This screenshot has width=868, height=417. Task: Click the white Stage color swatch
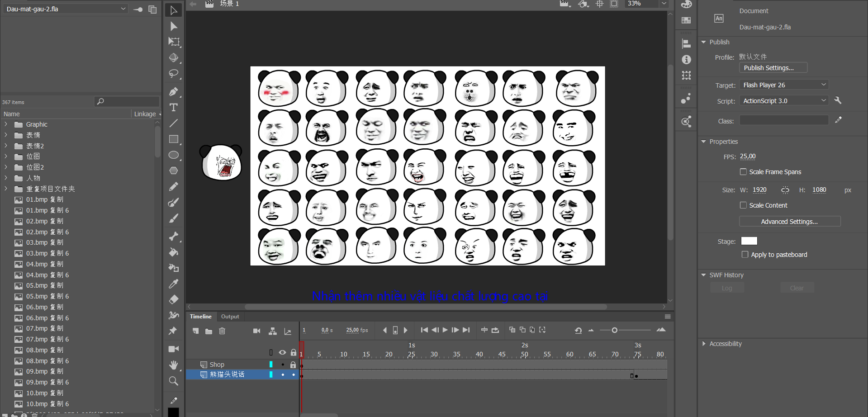pyautogui.click(x=749, y=241)
